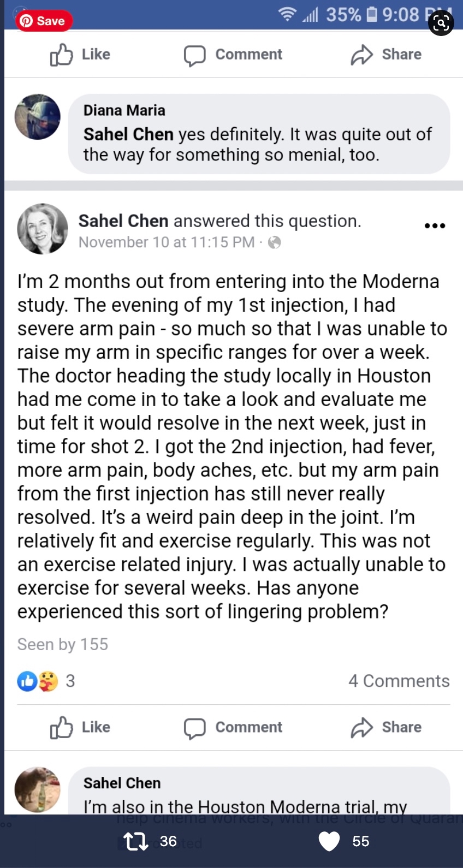The height and width of the screenshot is (868, 463).
Task: Comment on Sahel Chen's Moderna post
Action: 233,728
